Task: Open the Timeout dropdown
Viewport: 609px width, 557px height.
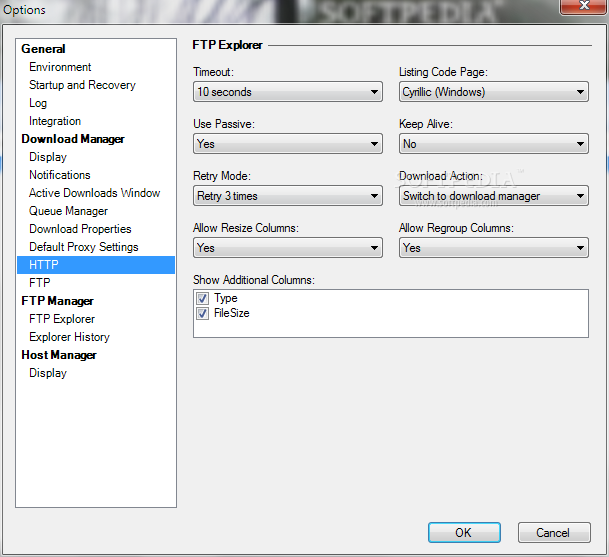Action: (x=288, y=92)
